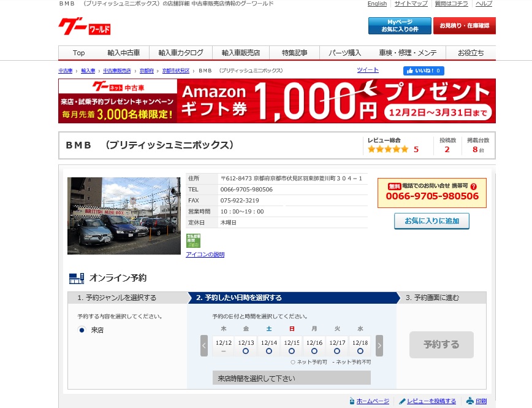This screenshot has height=408, width=532.
Task: Click the five-star review rating
Action: pyautogui.click(x=388, y=149)
